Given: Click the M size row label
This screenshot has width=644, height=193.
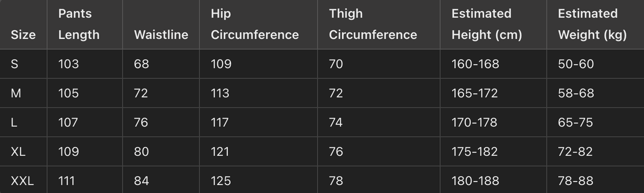Looking at the screenshot, I should pos(16,93).
